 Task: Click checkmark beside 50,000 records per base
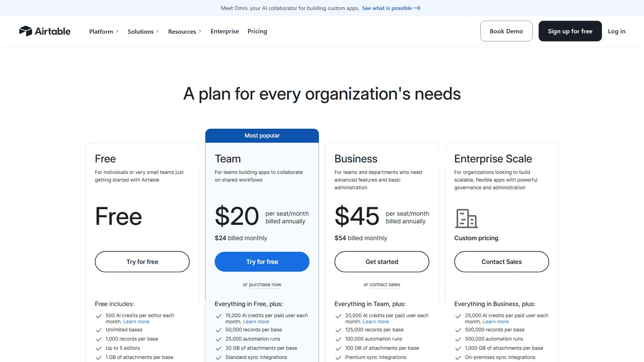(219, 330)
